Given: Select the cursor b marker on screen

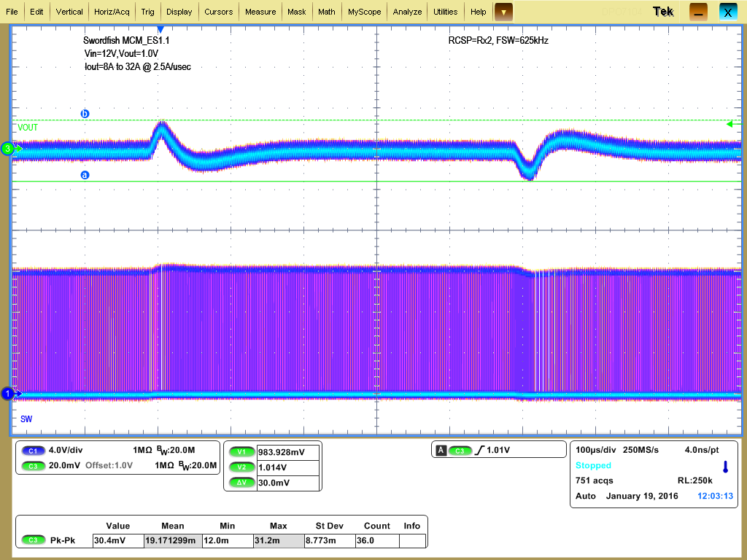Looking at the screenshot, I should coord(85,114).
